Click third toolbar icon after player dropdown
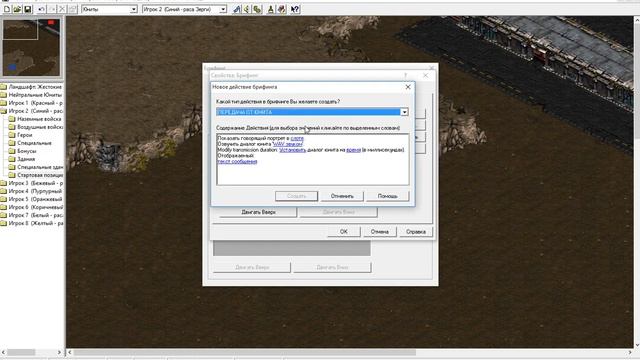This screenshot has height=360, width=640. point(257,9)
